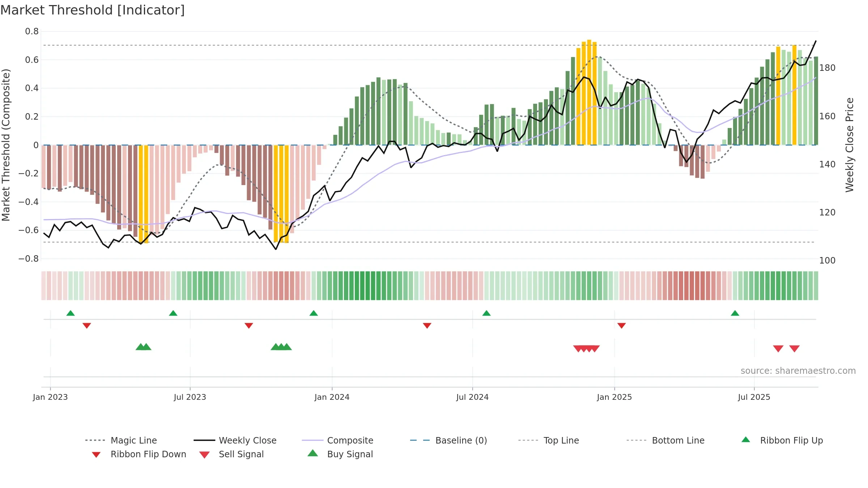Viewport: 868px width, 488px height.
Task: Click the Jul 2025 axis label
Action: tap(754, 397)
